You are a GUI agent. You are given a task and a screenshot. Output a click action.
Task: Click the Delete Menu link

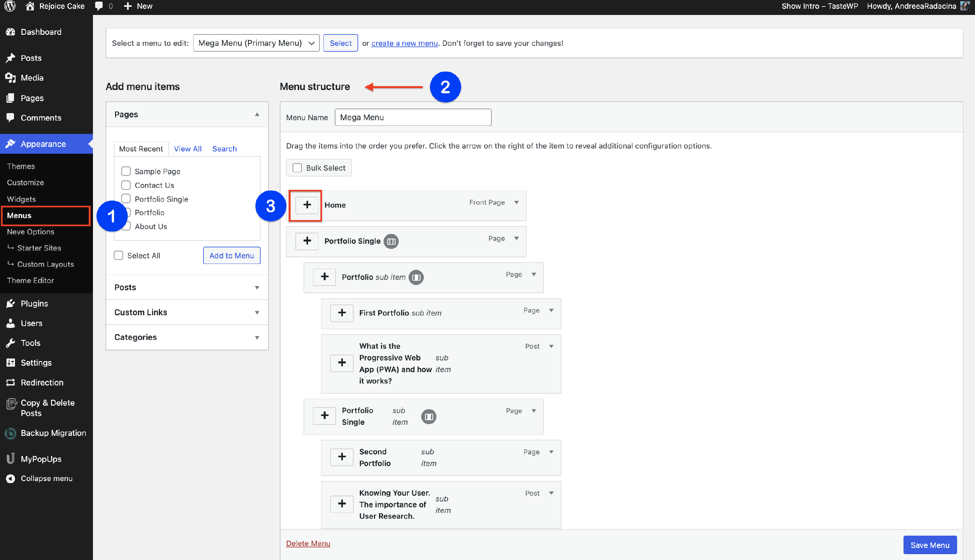point(308,543)
